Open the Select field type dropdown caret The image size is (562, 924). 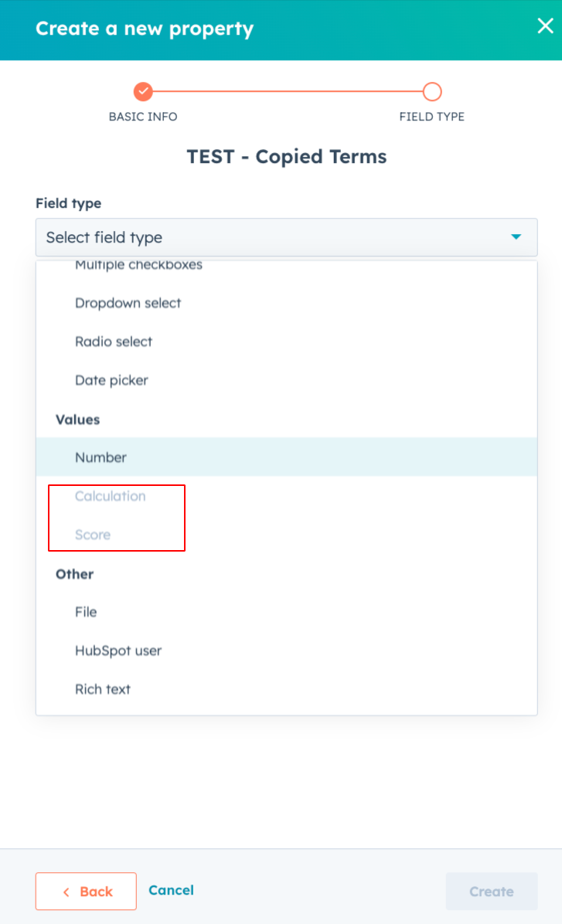(516, 237)
